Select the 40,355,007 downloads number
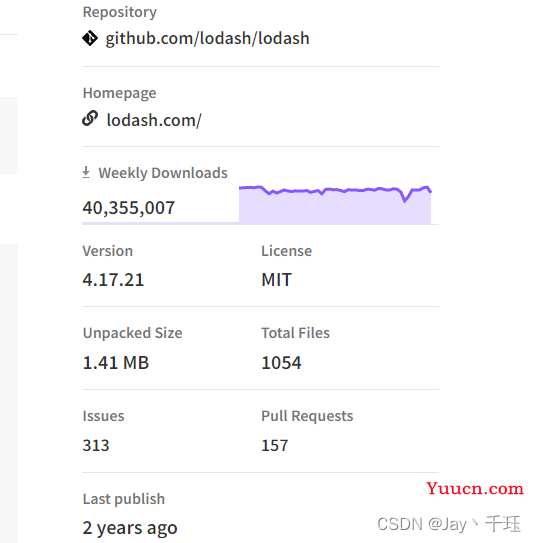This screenshot has height=543, width=536. point(128,208)
